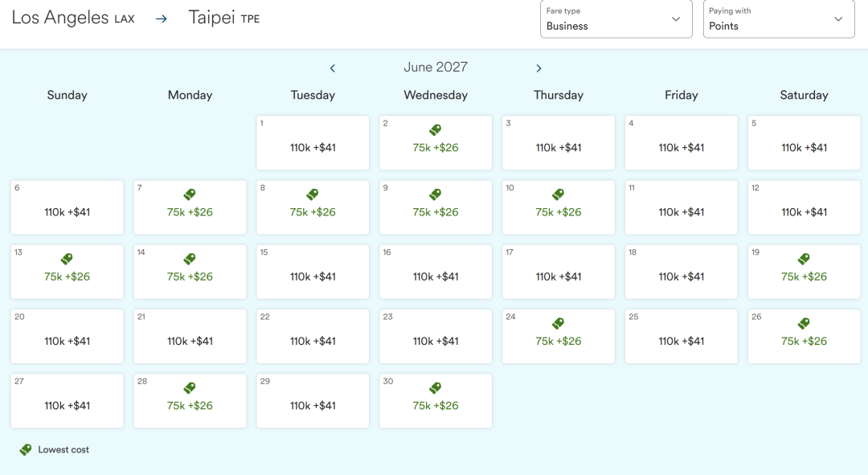The height and width of the screenshot is (475, 868).
Task: Click the Lowest cost legend tag icon
Action: click(26, 449)
